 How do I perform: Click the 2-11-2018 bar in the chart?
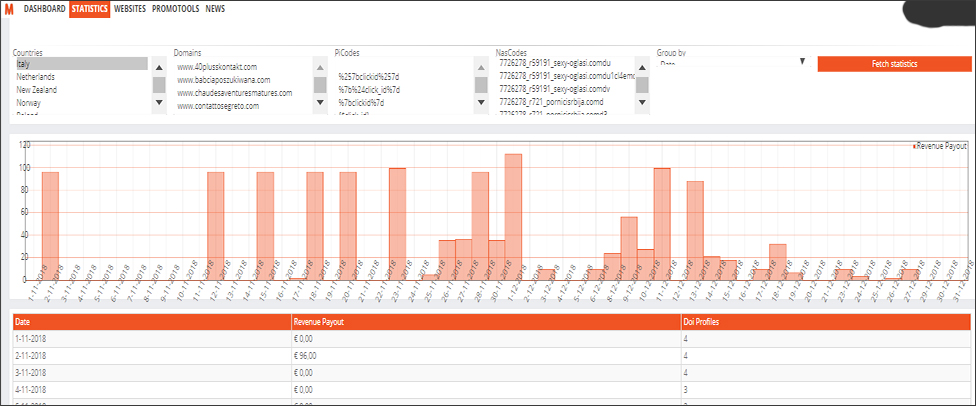click(50, 226)
